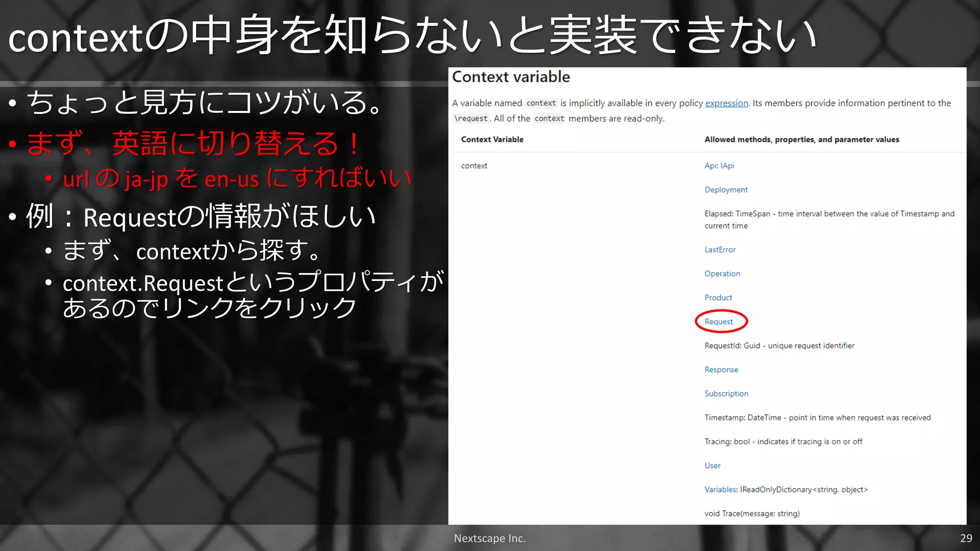Click the 'Allowed methods, properties, and parameter values' header
The height and width of the screenshot is (551, 980).
[x=802, y=140]
